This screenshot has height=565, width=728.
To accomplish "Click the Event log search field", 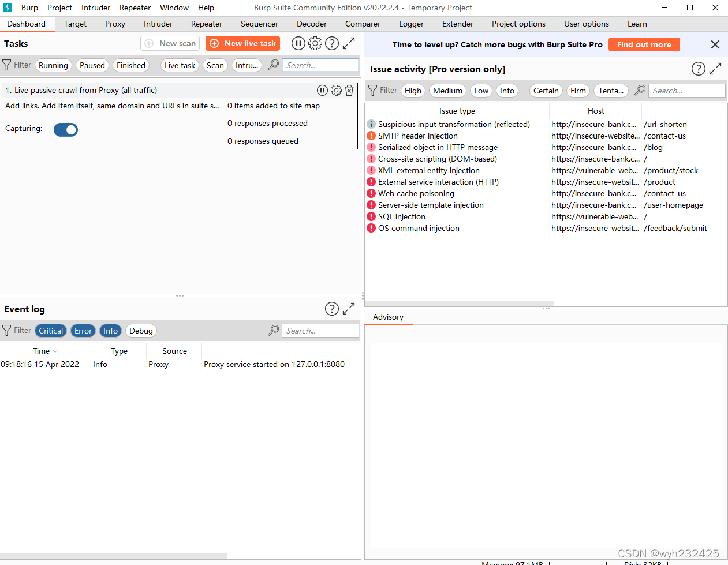I will click(x=320, y=331).
